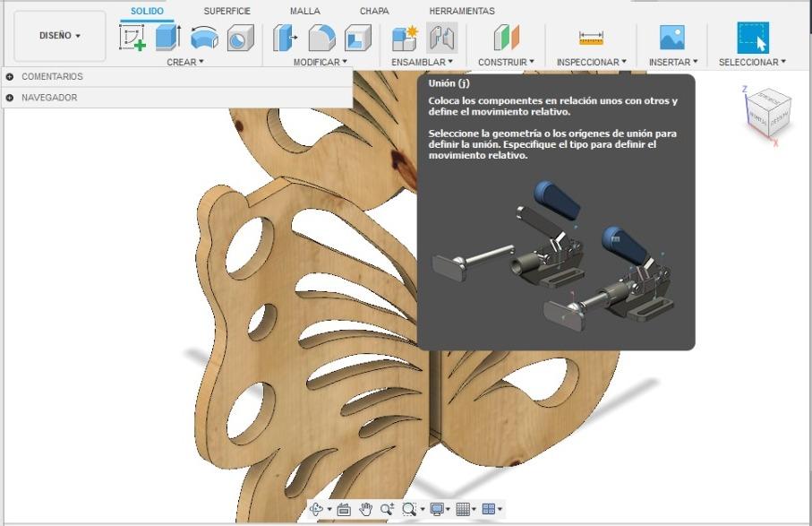Select the Shell tool
Viewport: 812px width, 526px height.
pyautogui.click(x=358, y=38)
